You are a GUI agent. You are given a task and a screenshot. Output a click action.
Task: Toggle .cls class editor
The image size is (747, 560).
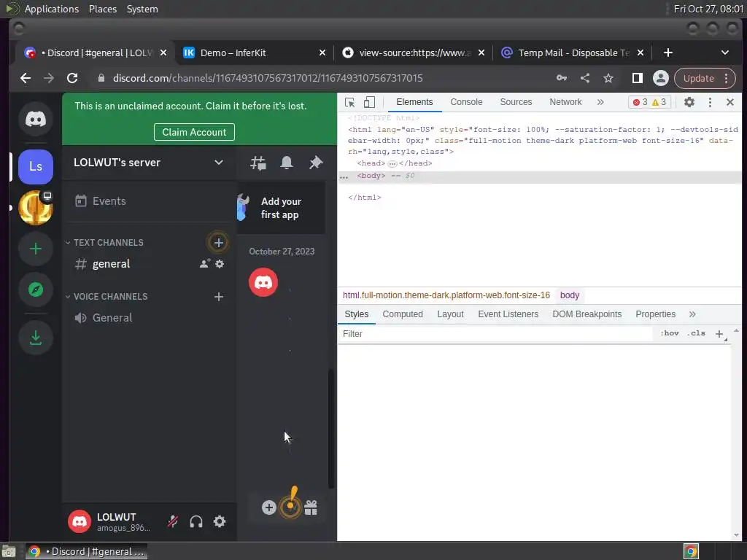click(696, 333)
